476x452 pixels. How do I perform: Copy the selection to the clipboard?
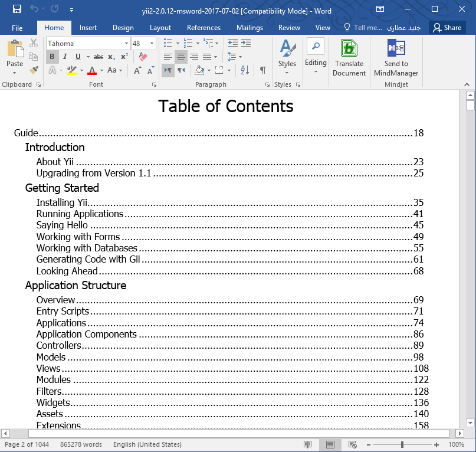tap(34, 57)
